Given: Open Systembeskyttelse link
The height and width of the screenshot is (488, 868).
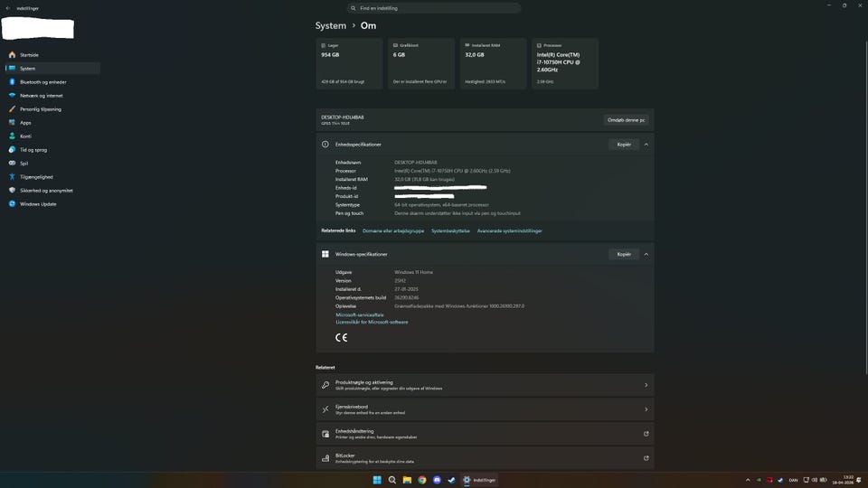Looking at the screenshot, I should click(x=450, y=230).
